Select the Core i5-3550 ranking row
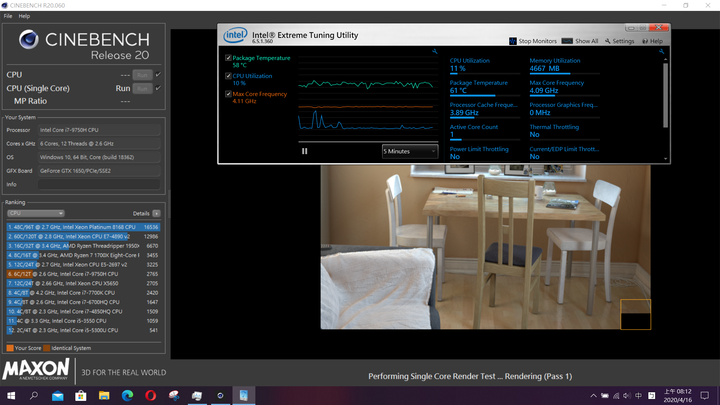 [x=83, y=321]
